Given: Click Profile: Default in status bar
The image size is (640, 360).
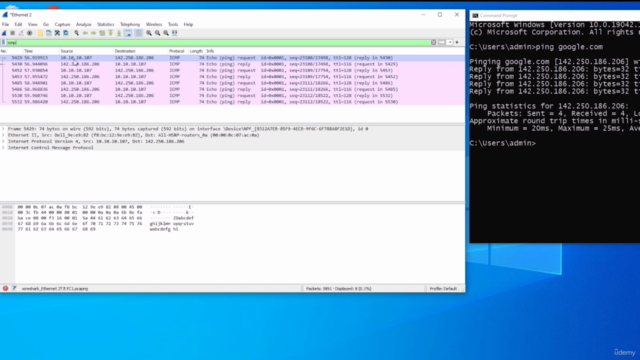Looking at the screenshot, I should click(x=443, y=289).
